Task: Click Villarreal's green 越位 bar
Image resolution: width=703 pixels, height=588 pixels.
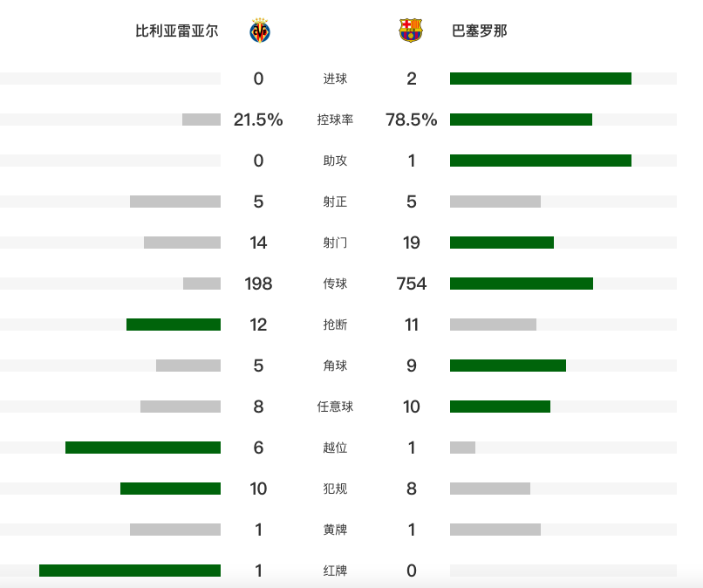Action: tap(143, 448)
